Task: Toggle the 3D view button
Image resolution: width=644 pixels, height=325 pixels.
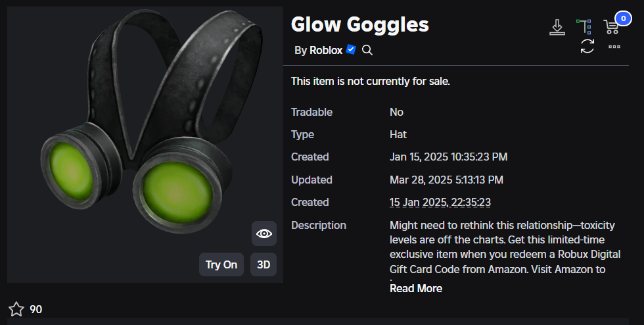Action: 264,264
